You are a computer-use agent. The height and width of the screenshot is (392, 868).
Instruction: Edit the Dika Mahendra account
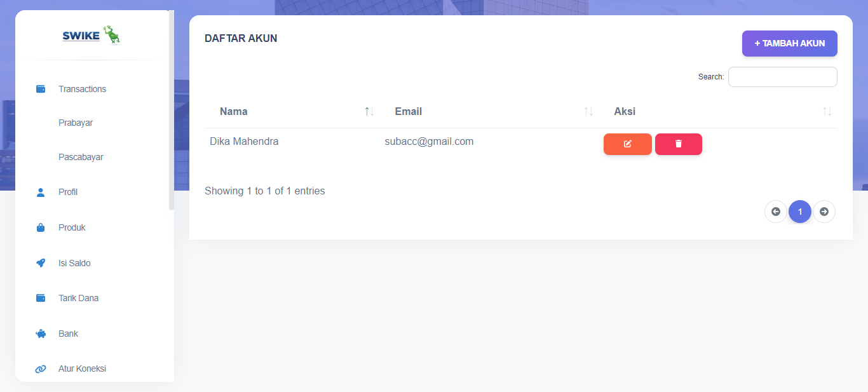(627, 144)
